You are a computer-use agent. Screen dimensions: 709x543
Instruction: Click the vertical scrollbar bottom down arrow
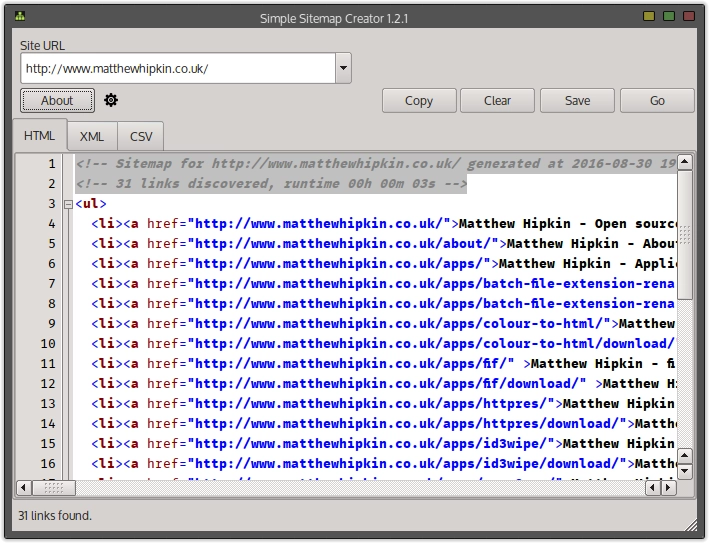[x=685, y=471]
